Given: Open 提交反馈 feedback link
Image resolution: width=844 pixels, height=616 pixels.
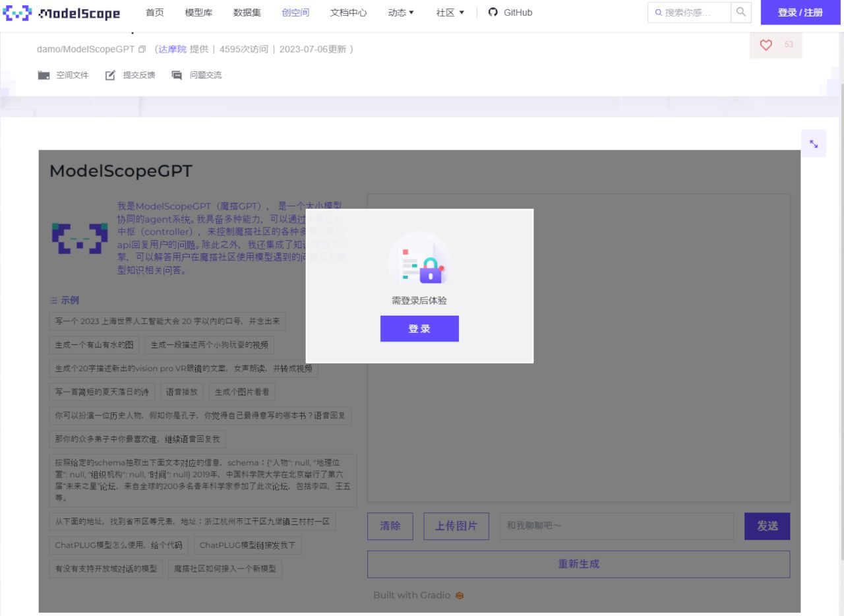Looking at the screenshot, I should 131,75.
